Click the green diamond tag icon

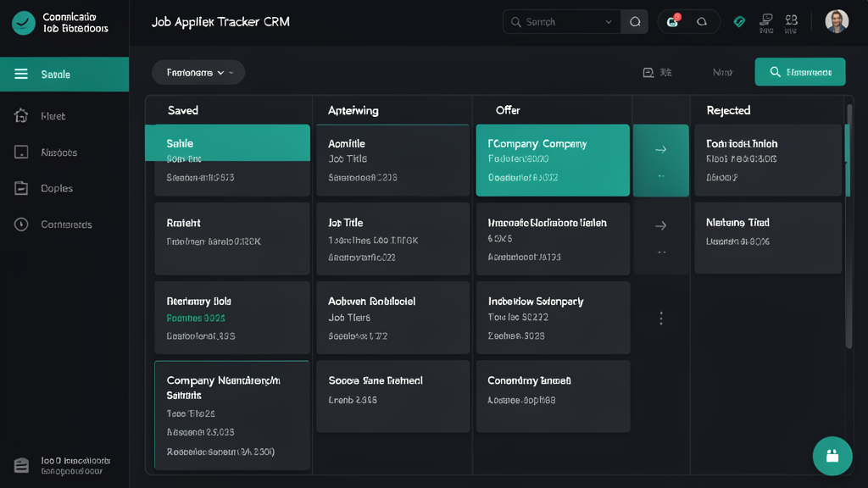coord(739,22)
